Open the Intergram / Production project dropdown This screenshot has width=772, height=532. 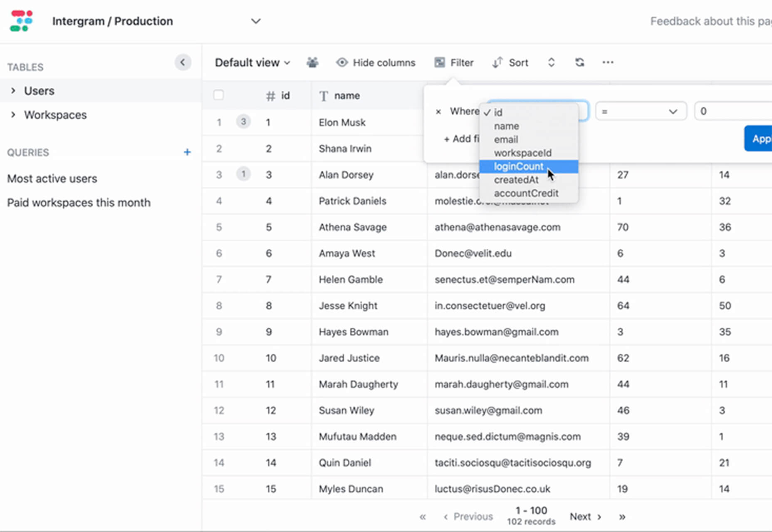[x=256, y=21]
